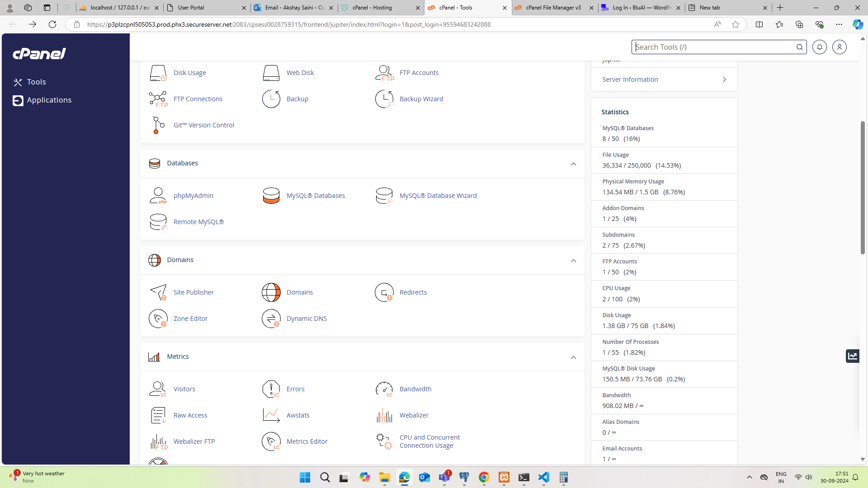Click the FTP Connections icon
The width and height of the screenshot is (868, 488).
[158, 99]
